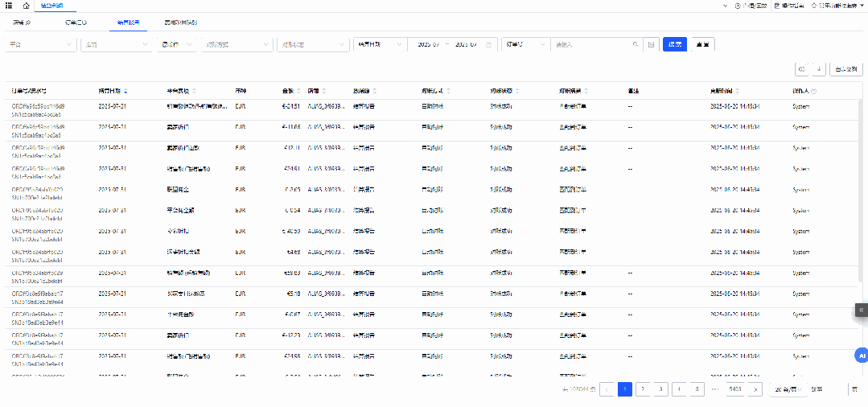
Task: Go to page 4
Action: 679,389
